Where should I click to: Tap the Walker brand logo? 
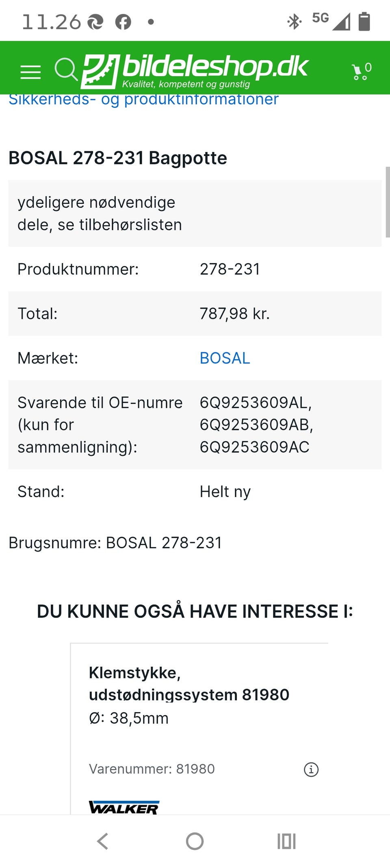click(124, 807)
